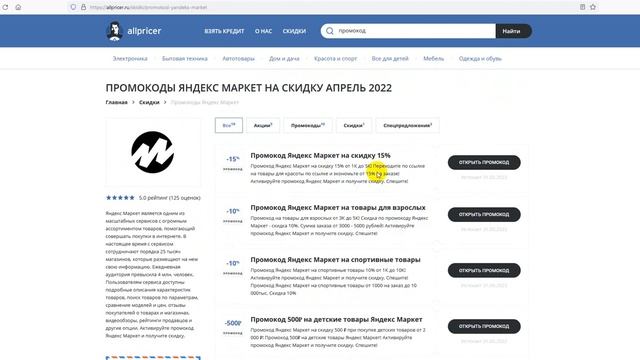Viewport: 640px width, 360px height.
Task: Open the "Бытовая техника" category
Action: [x=185, y=59]
